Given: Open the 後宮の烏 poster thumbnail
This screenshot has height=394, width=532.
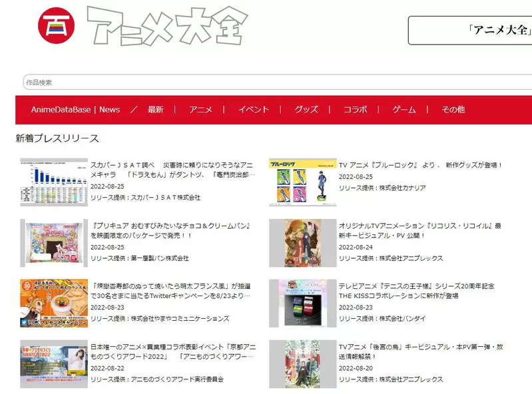Looking at the screenshot, I should [303, 364].
